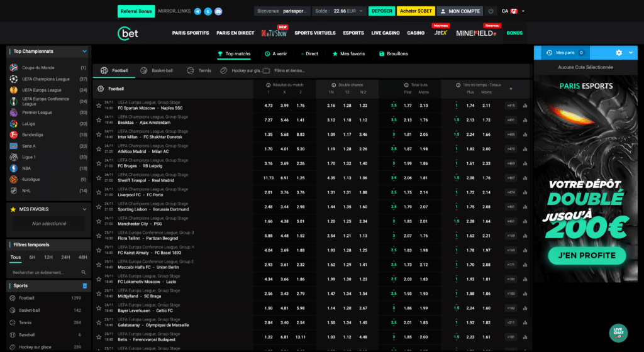Image resolution: width=644 pixels, height=352 pixels.
Task: Click the search magnifier icon
Action: pyautogui.click(x=84, y=272)
